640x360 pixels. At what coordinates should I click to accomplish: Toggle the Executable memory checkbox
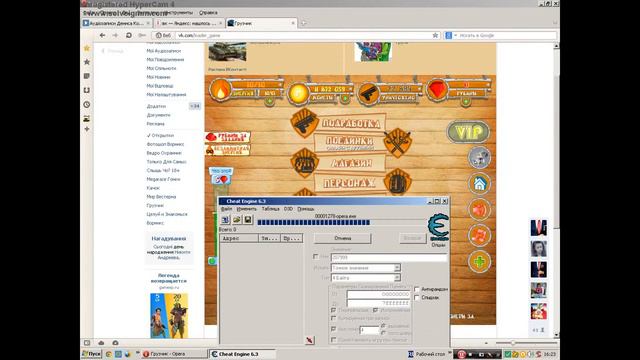click(376, 310)
